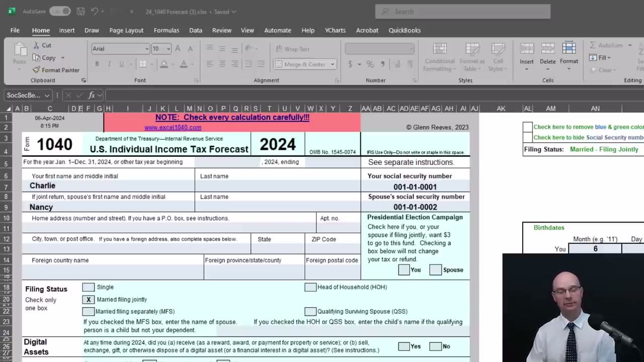Screen dimensions: 644x362
Task: Open the Name Box dropdown arrow
Action: (x=47, y=95)
